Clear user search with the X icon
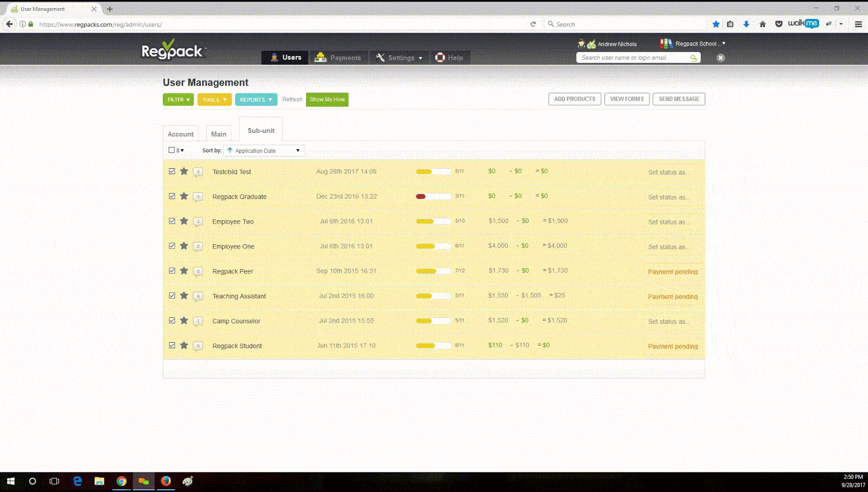The image size is (868, 492). (720, 57)
